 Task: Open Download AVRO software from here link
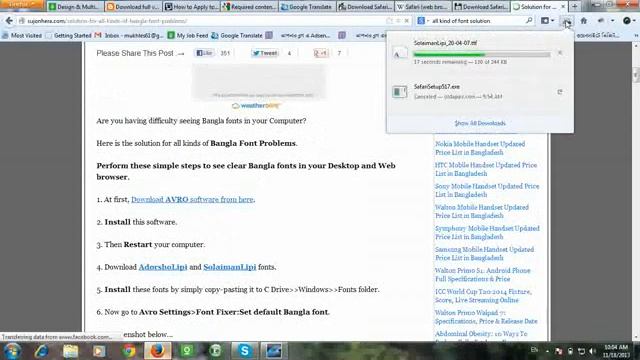(192, 200)
